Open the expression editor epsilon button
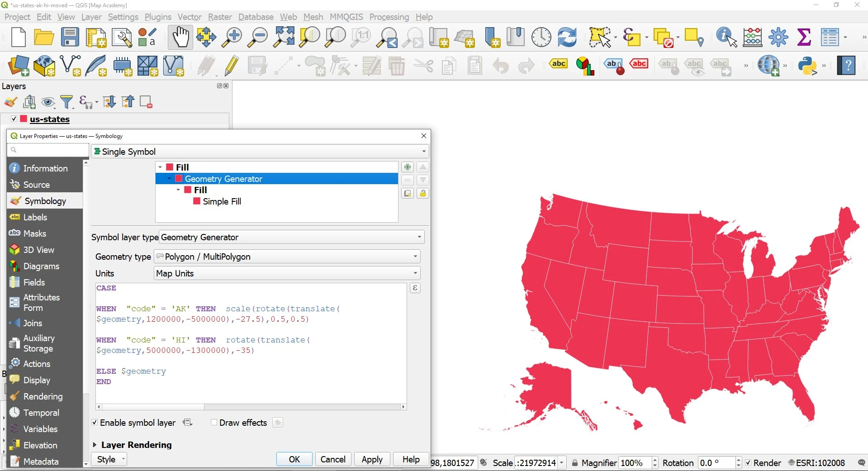The width and height of the screenshot is (868, 471). 415,288
